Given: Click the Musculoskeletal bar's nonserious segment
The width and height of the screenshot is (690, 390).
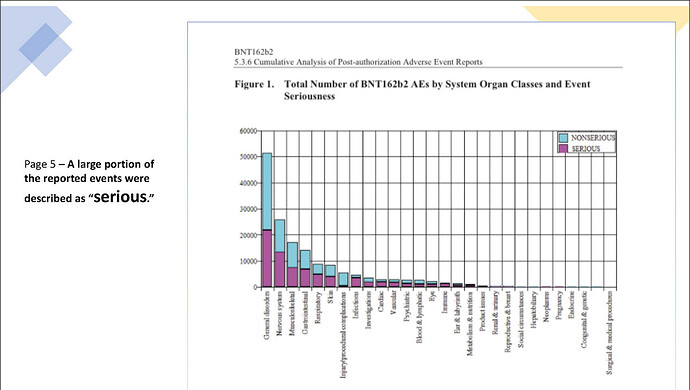Looking at the screenshot, I should point(293,255).
